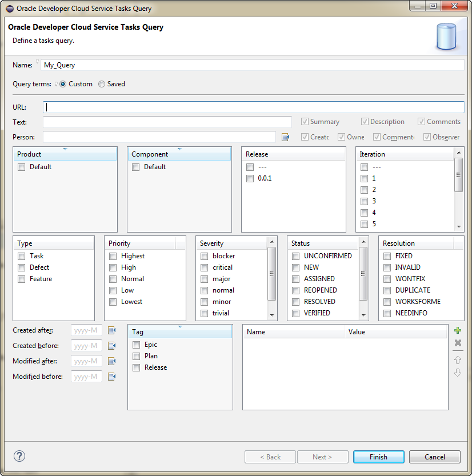472x476 pixels.
Task: Click the Back button
Action: (270, 457)
